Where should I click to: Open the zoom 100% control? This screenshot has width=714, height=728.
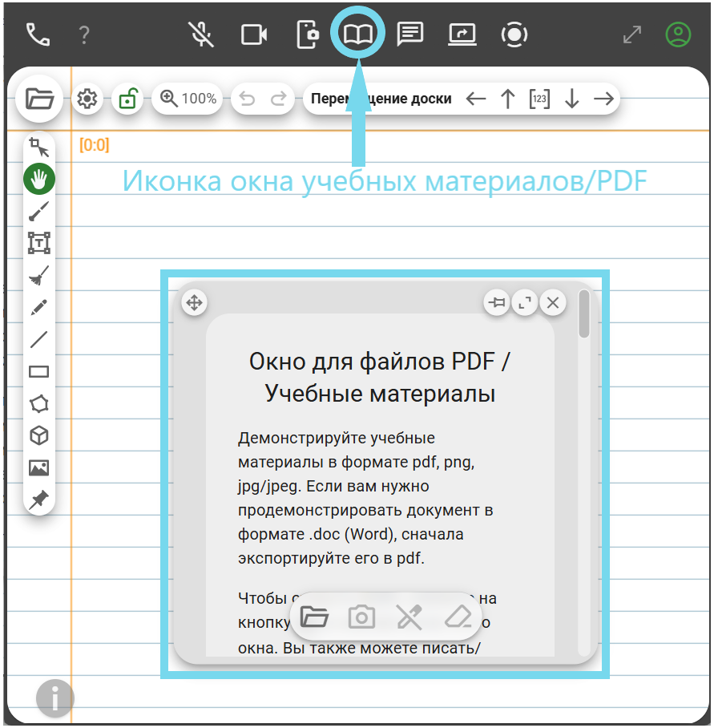click(x=188, y=99)
